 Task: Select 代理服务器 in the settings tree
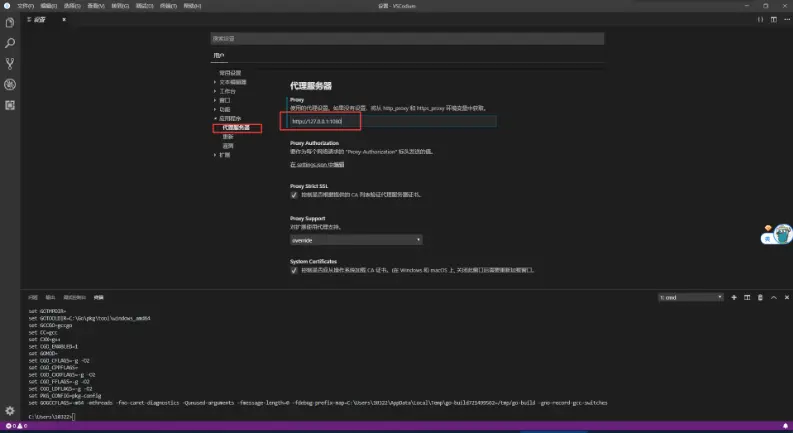point(236,127)
